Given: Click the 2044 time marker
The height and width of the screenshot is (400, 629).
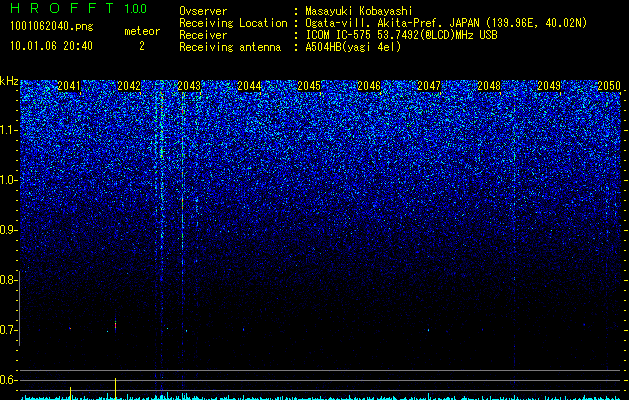Looking at the screenshot, I should click(x=249, y=86).
